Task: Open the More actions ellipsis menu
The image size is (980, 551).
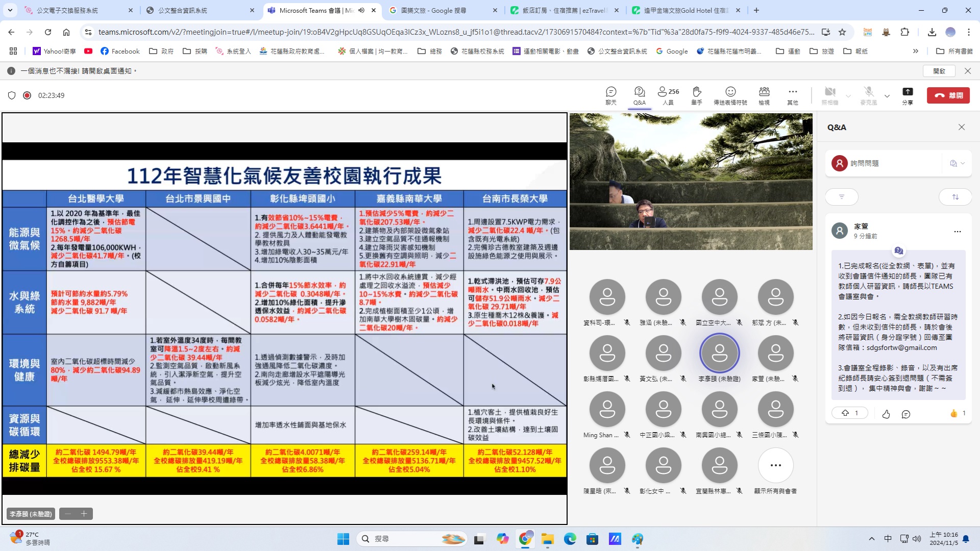Action: (x=792, y=95)
